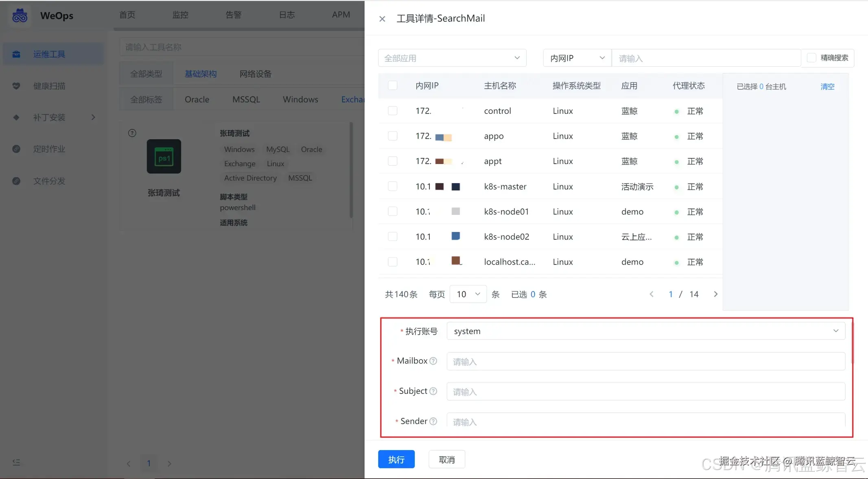The height and width of the screenshot is (479, 868).
Task: Select the 运维工具 sidebar icon
Action: click(x=16, y=54)
